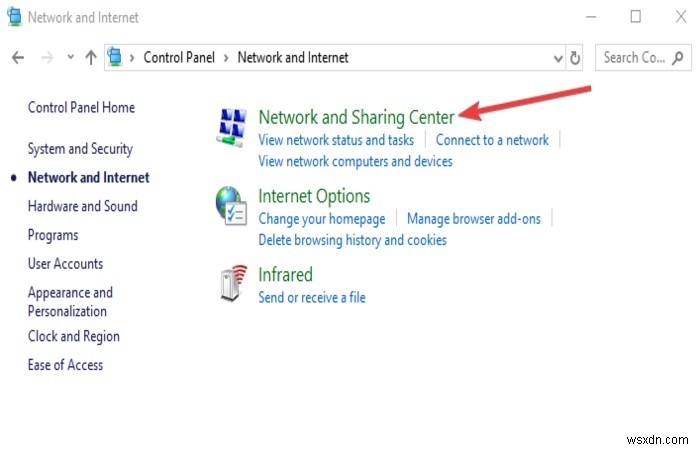Click the Infrared device icon
Viewport: 700px width, 450px height.
(x=232, y=285)
